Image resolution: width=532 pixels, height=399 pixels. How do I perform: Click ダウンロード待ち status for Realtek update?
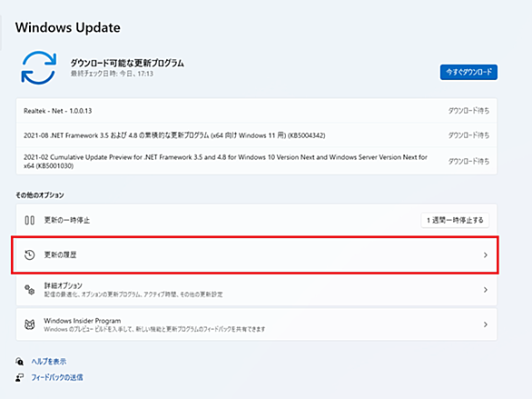point(468,111)
